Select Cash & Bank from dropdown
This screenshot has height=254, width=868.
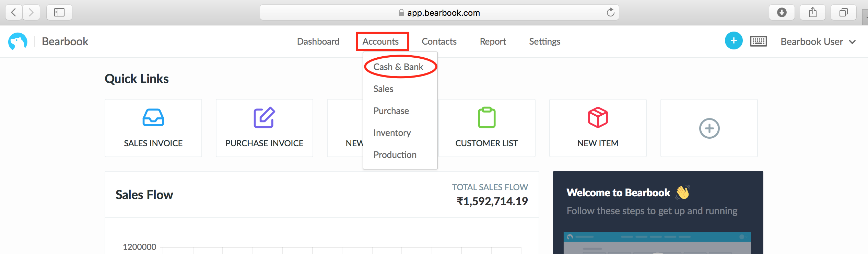point(398,67)
